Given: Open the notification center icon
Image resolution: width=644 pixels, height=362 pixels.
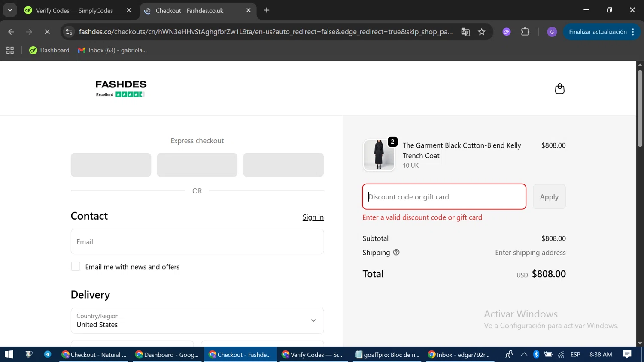Looking at the screenshot, I should pyautogui.click(x=627, y=354).
